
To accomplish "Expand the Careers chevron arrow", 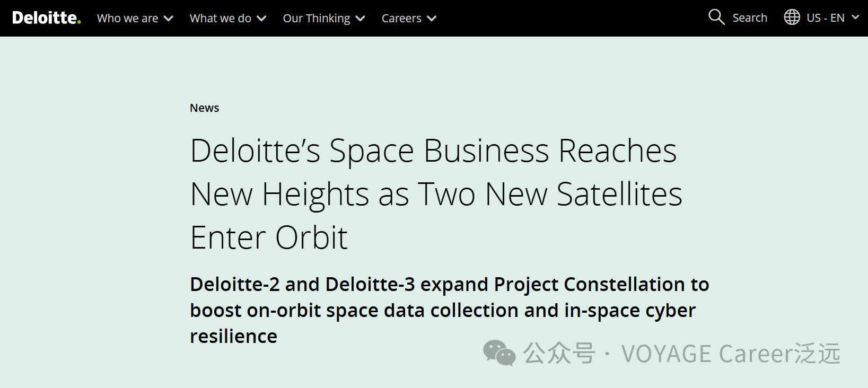I will click(432, 19).
